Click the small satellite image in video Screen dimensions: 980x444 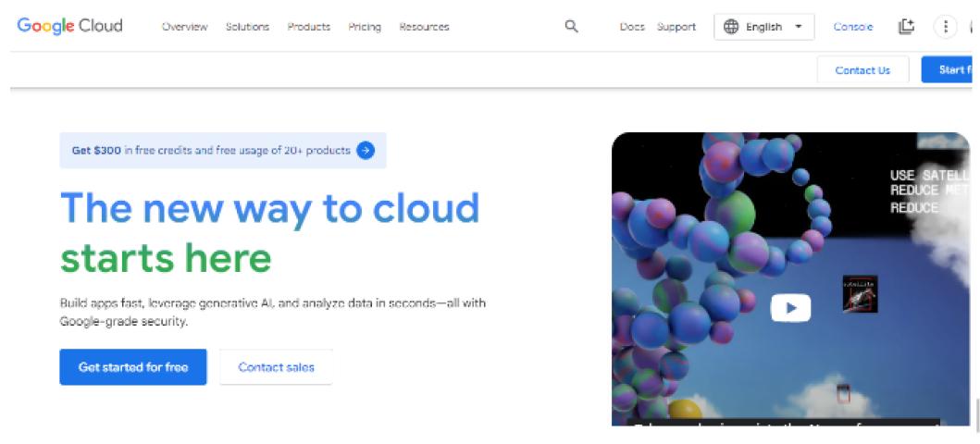tap(860, 294)
